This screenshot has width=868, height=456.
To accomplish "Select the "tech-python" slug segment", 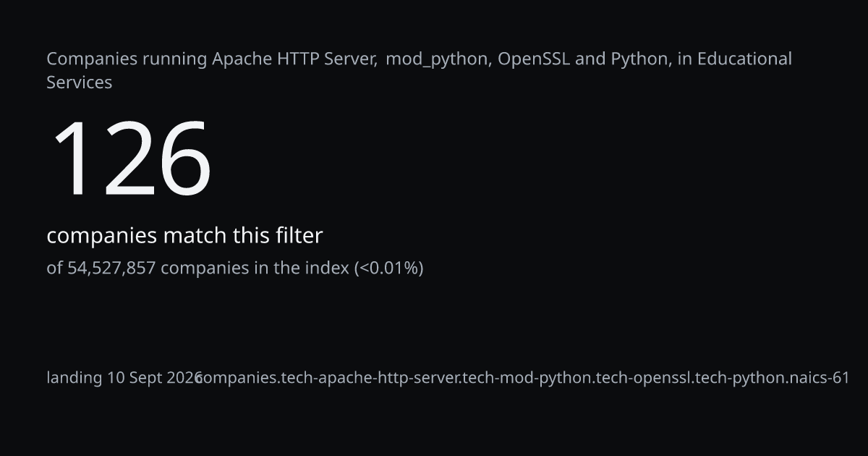I will click(x=740, y=378).
